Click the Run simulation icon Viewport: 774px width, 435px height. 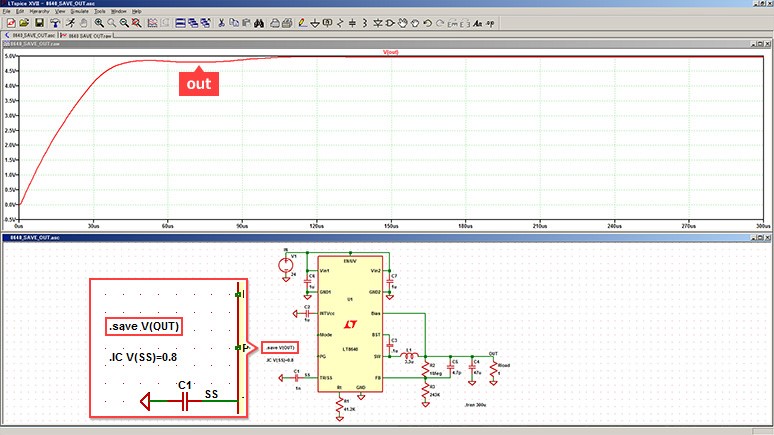[69, 22]
